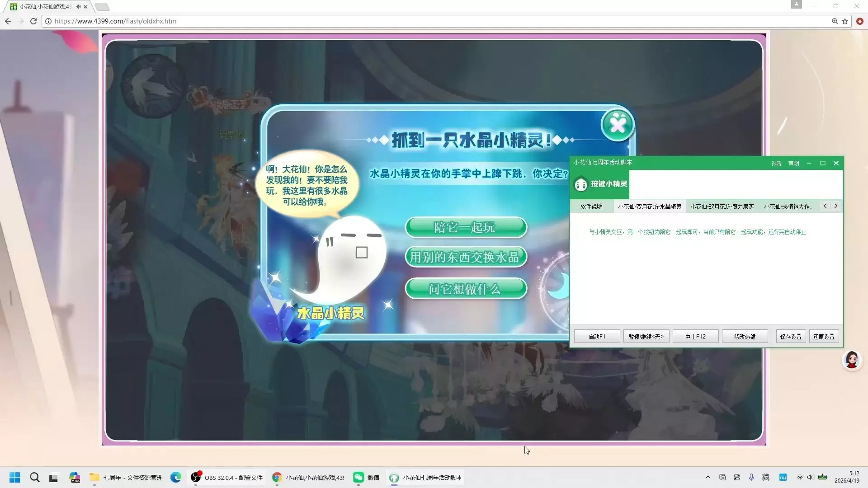
Task: Bookmark page with the star icon
Action: pyautogui.click(x=845, y=21)
